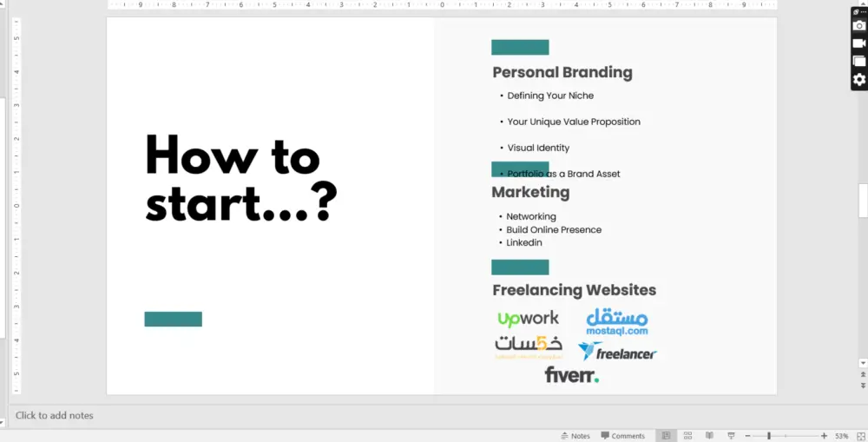The height and width of the screenshot is (442, 868).
Task: Go to next slide double-arrow button
Action: click(x=863, y=385)
